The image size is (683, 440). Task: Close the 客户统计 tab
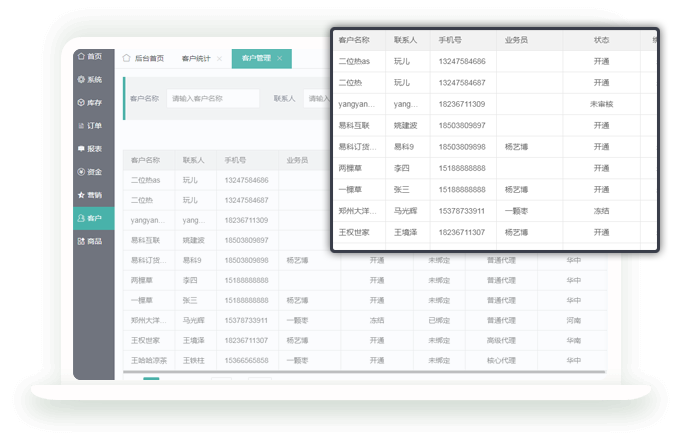(219, 59)
